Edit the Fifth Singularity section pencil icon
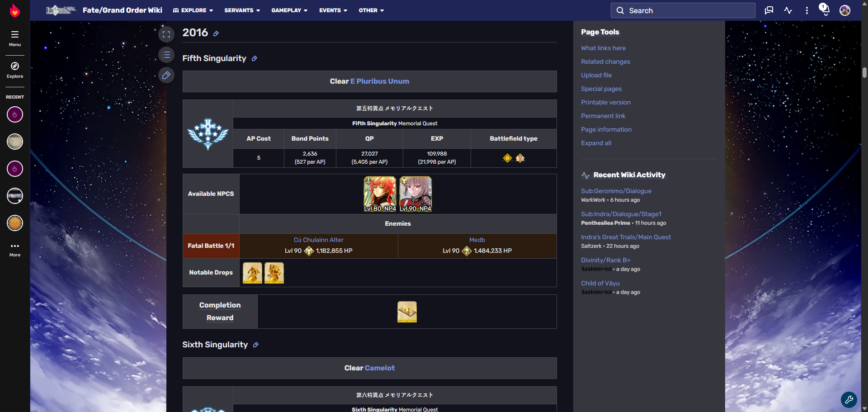The image size is (868, 412). click(x=255, y=58)
